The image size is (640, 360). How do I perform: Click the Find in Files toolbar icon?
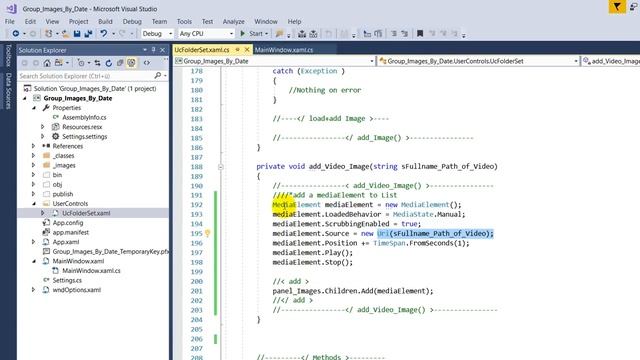(x=280, y=33)
